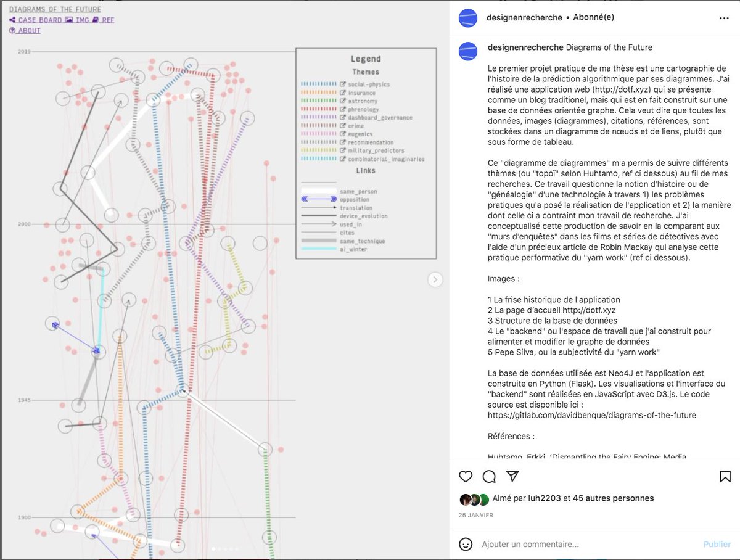The image size is (740, 560).
Task: Open the emoji picker in the comment box
Action: click(x=467, y=544)
